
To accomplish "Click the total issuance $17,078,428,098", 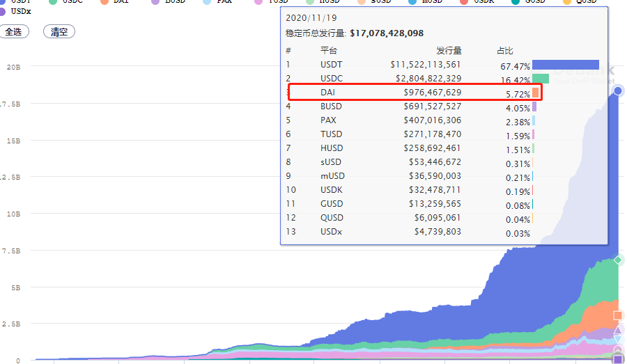I will (387, 33).
